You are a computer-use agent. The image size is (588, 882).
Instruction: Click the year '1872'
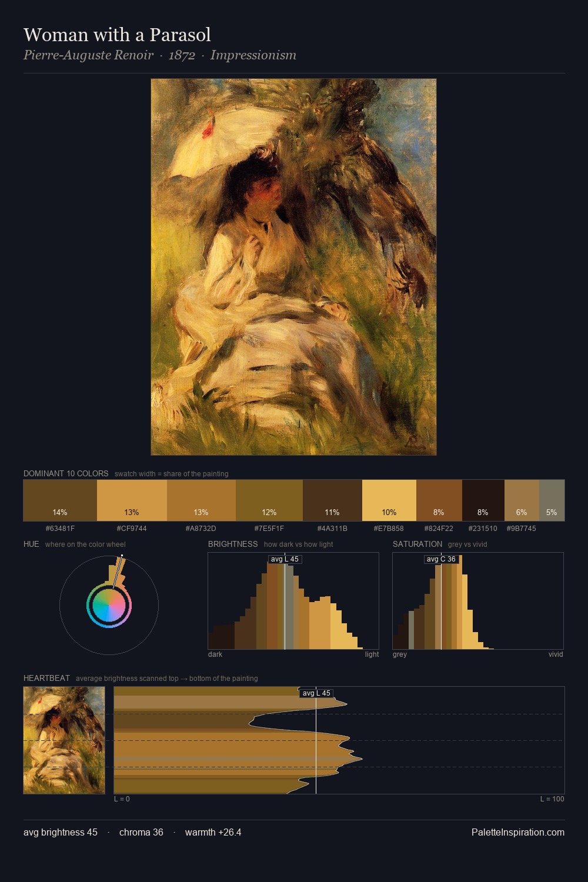coord(182,55)
